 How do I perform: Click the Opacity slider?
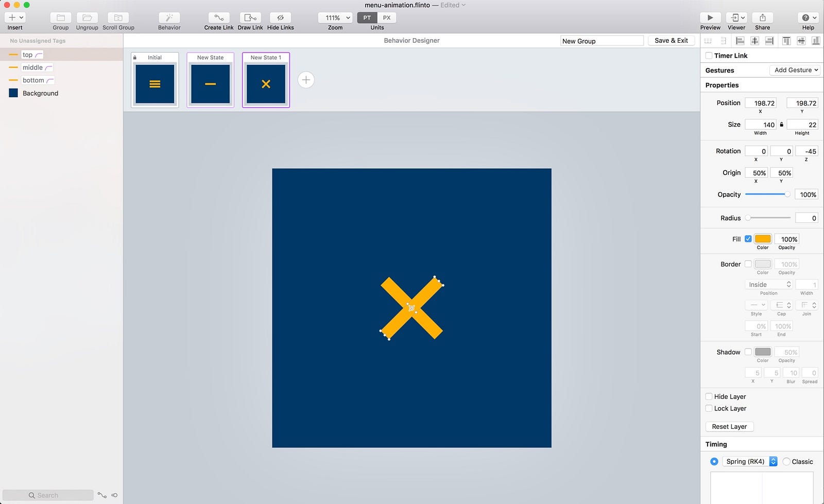[x=767, y=194]
